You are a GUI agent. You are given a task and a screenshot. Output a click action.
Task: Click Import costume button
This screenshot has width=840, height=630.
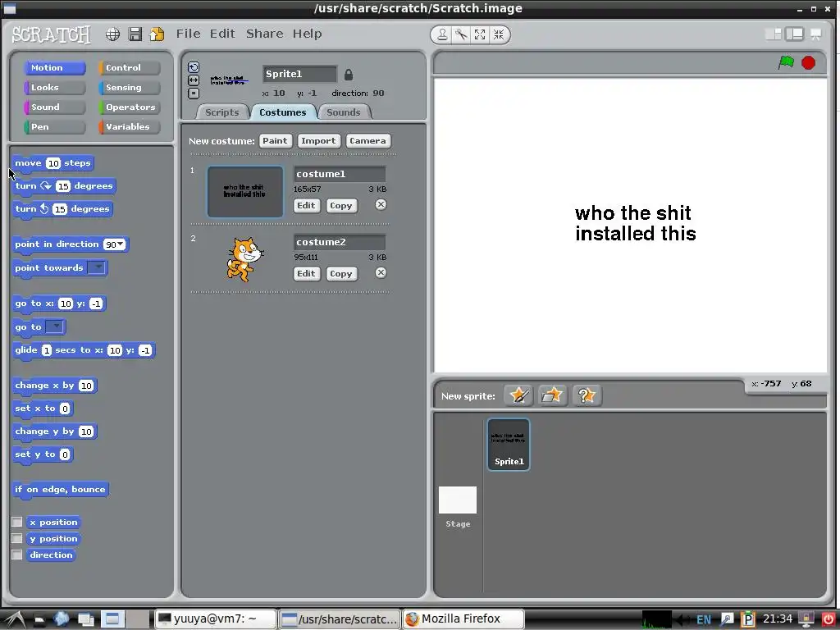319,141
